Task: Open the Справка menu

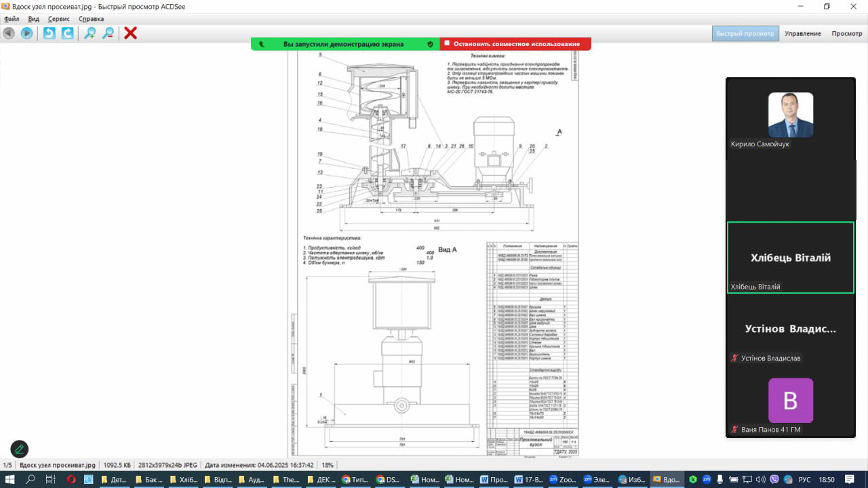Action: tap(91, 19)
